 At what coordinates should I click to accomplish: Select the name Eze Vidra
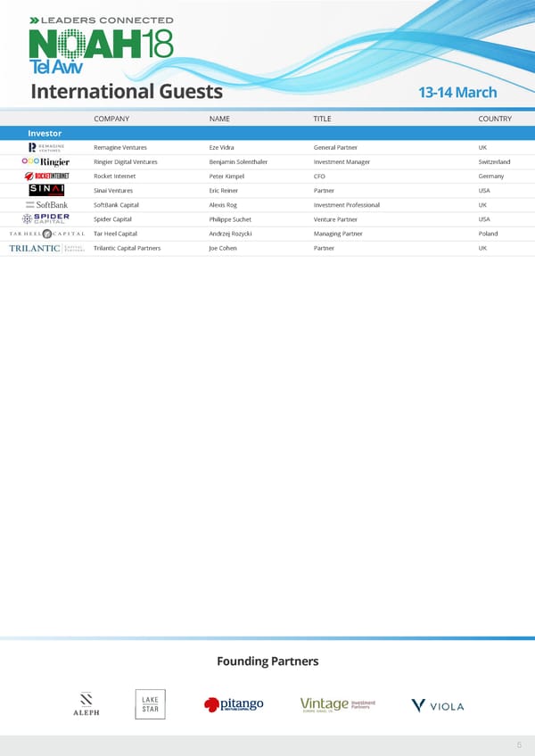coord(221,147)
